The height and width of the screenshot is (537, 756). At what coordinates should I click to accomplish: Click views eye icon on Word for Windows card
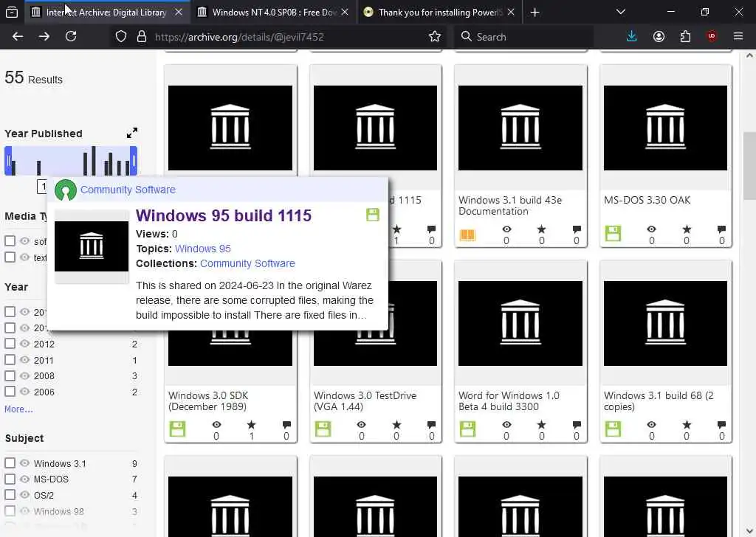(506, 425)
